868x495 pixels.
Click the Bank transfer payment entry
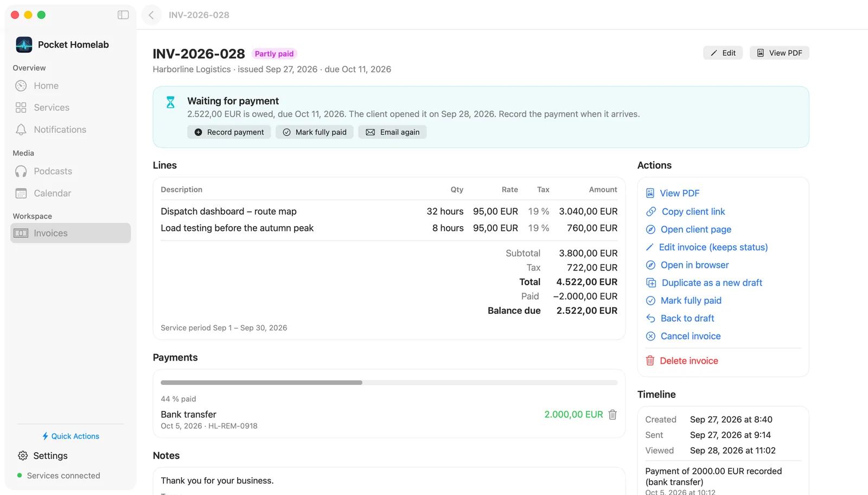tap(389, 420)
